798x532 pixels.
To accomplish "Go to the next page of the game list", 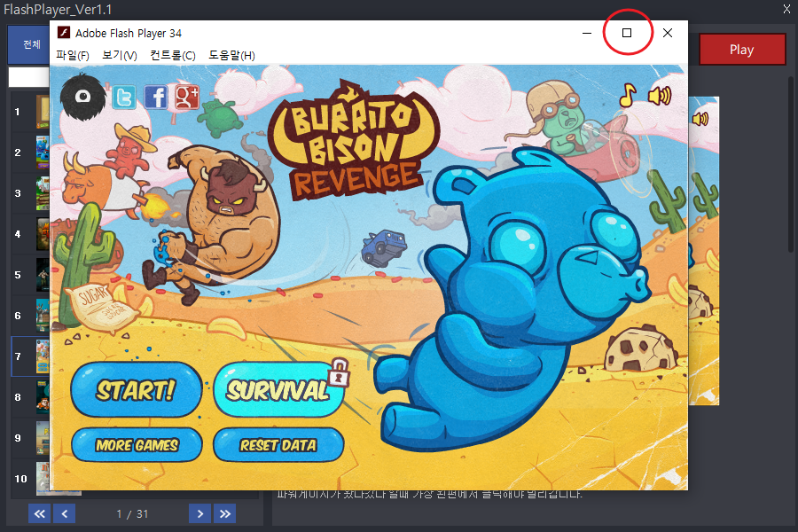I will tap(200, 513).
